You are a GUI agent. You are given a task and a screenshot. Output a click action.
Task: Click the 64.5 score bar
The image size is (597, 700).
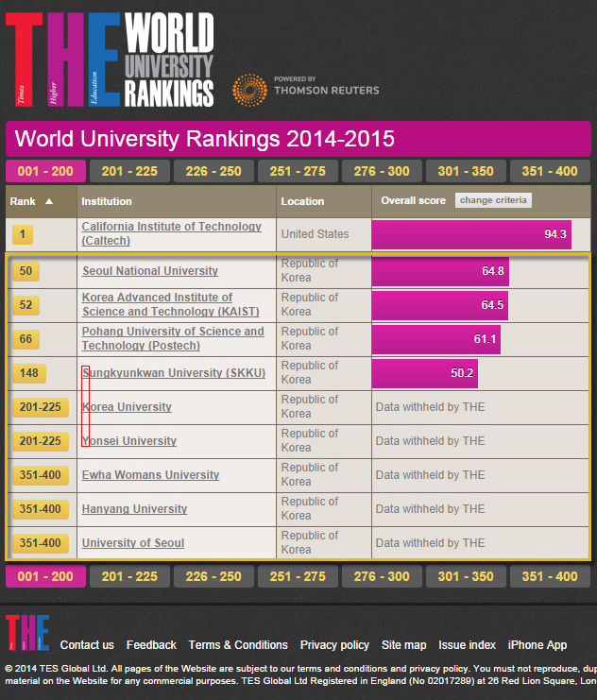click(x=440, y=305)
